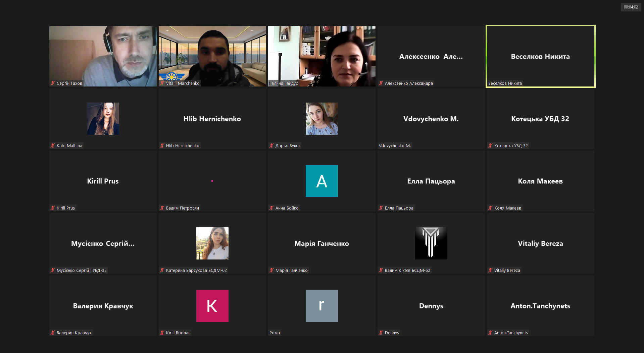Click the large Dennys name in tile
644x353 pixels.
tap(431, 306)
